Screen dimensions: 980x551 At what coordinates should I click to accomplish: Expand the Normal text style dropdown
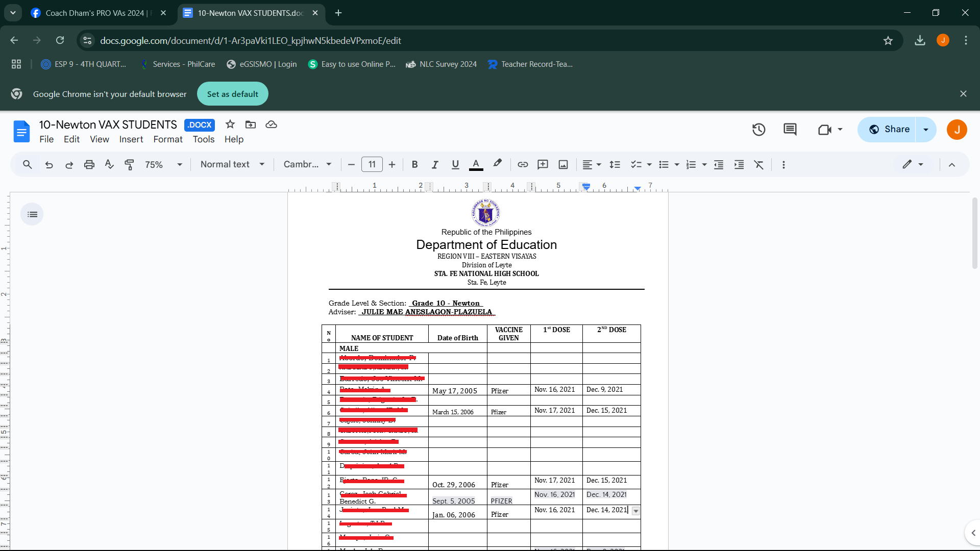(x=232, y=165)
